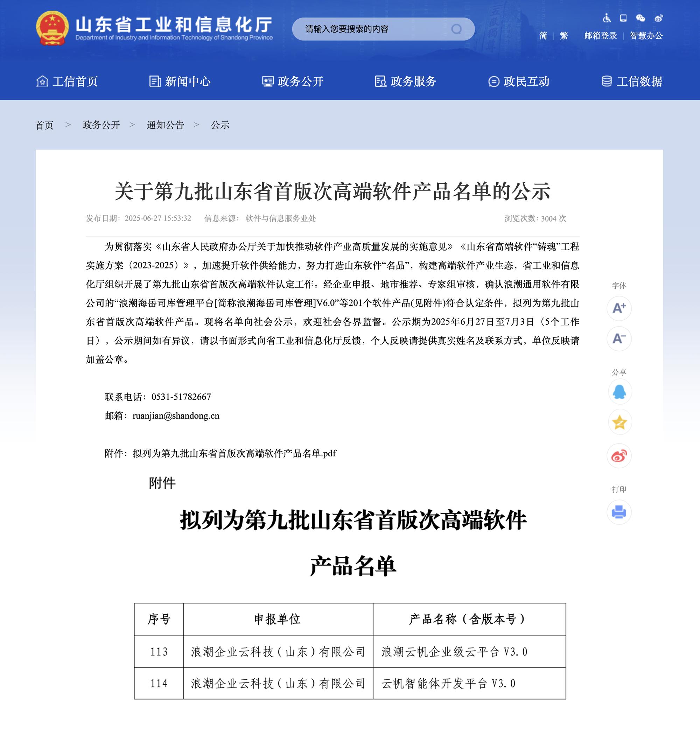The width and height of the screenshot is (700, 735).
Task: Open 政务公开 navigation item
Action: point(301,81)
